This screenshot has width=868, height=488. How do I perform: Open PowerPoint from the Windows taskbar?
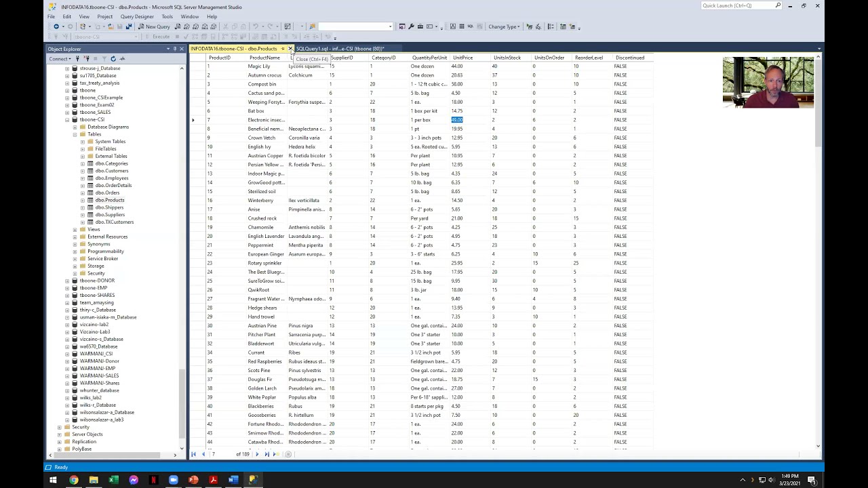(x=193, y=480)
